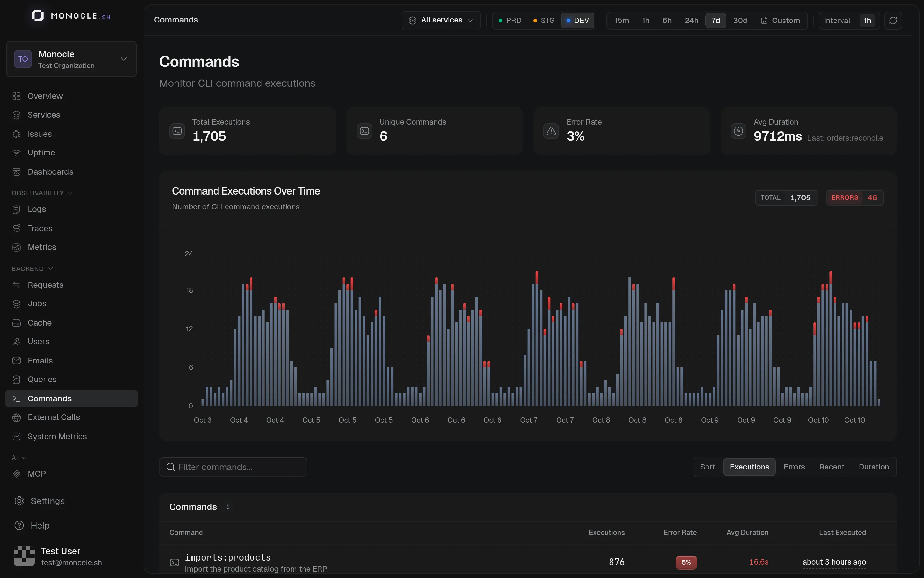Open Overview from the grid icon
924x578 pixels.
coord(16,96)
